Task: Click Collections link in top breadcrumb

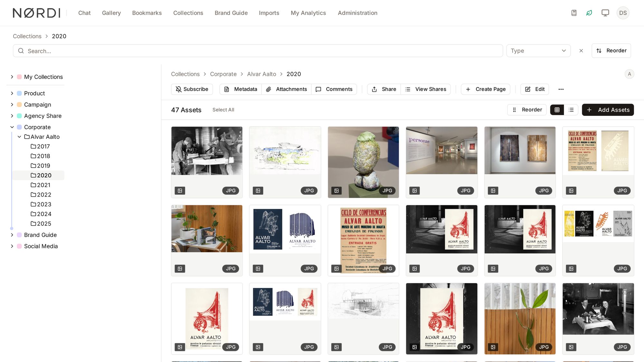Action: click(27, 36)
